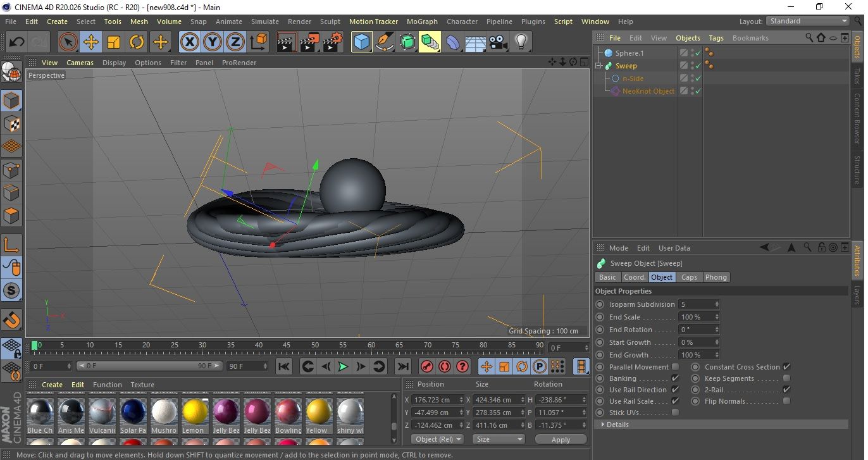Screen dimensions: 868x460
Task: Add a Camera object
Action: (499, 42)
